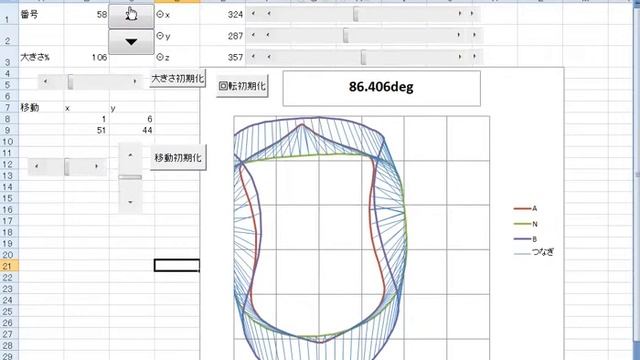Select the cell with value 1 in row 8
The height and width of the screenshot is (360, 640).
pos(87,119)
